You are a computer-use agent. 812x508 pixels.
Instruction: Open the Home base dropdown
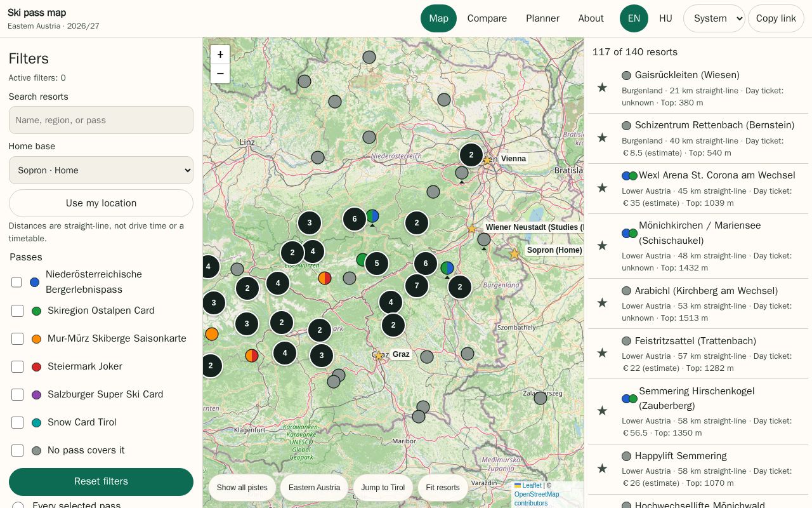(x=101, y=170)
